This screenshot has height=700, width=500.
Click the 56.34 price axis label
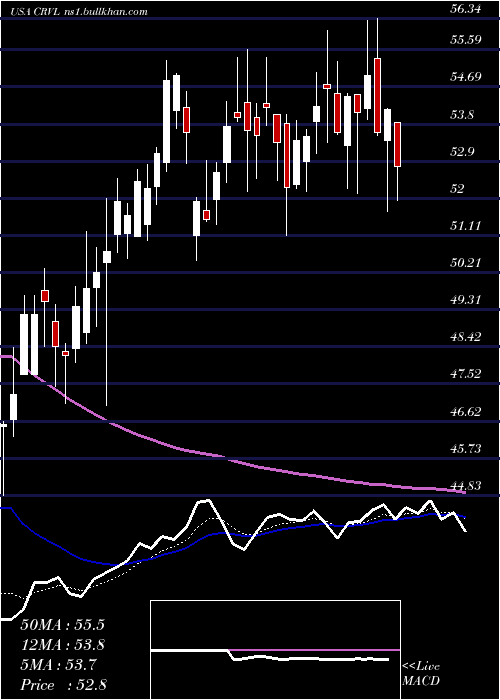point(466,9)
